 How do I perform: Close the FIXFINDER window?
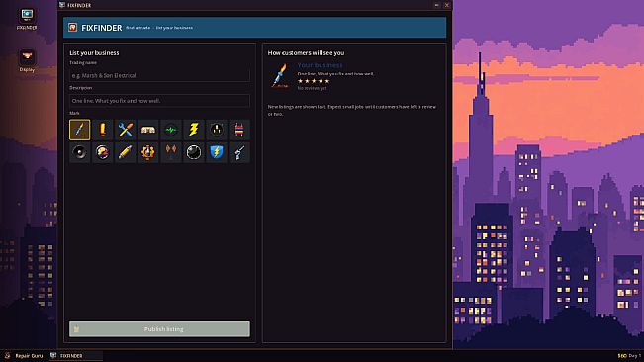pyautogui.click(x=447, y=5)
